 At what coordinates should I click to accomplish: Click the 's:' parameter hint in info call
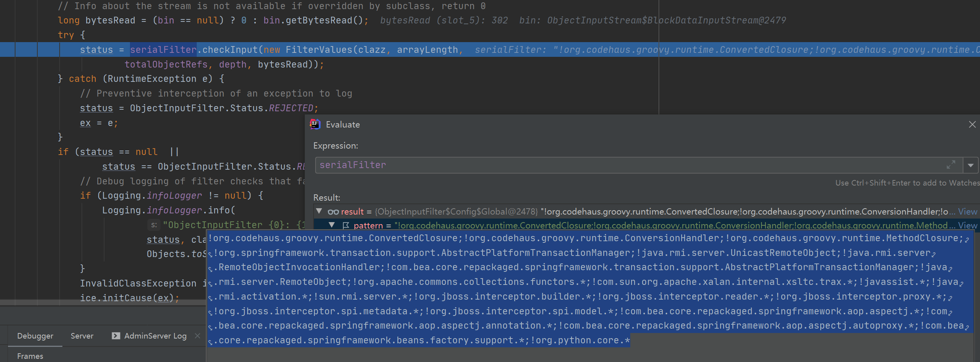pos(154,225)
